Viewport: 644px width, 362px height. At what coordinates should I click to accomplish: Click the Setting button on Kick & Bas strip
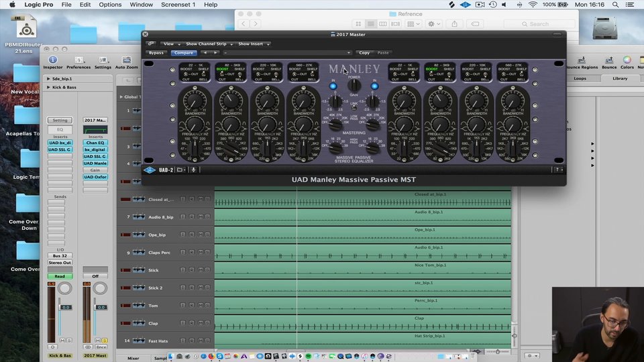(x=60, y=120)
